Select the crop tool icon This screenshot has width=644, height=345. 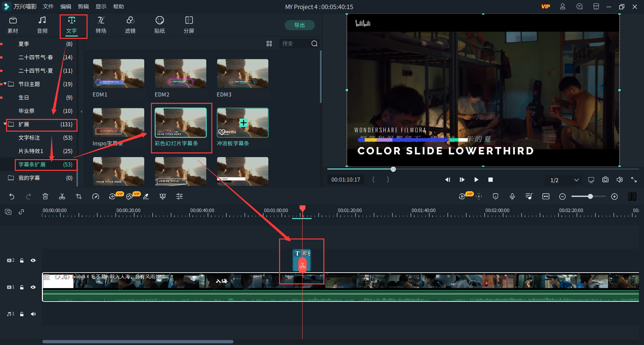[x=79, y=197]
